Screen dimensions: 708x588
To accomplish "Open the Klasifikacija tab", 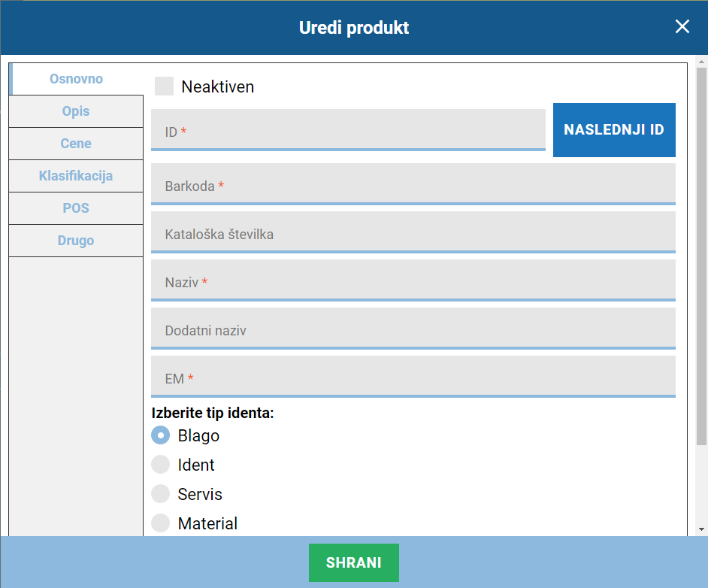I will click(76, 176).
